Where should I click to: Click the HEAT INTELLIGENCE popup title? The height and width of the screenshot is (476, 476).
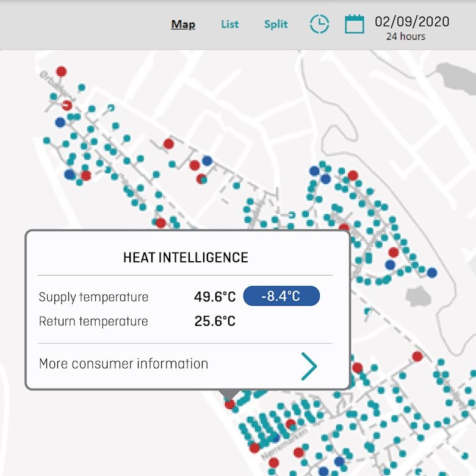click(x=186, y=258)
